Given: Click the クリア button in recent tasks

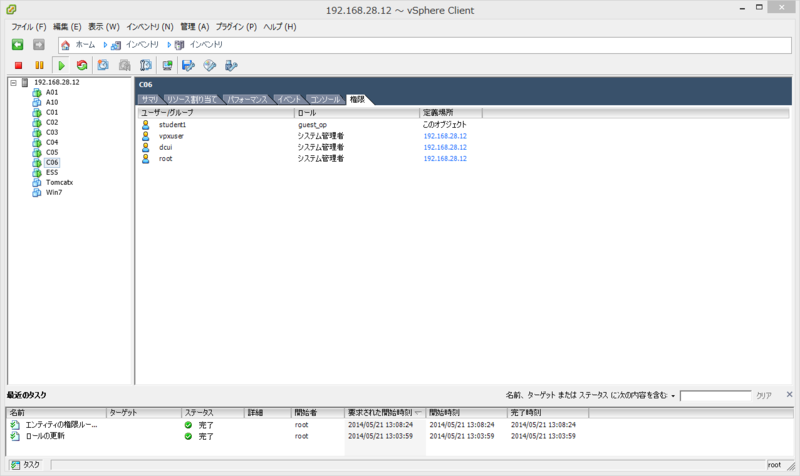Looking at the screenshot, I should point(764,395).
